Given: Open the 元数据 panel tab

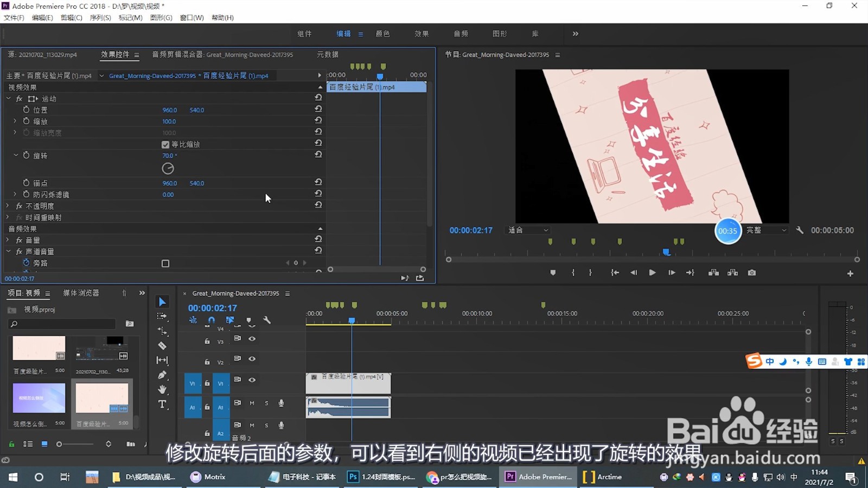Looking at the screenshot, I should pyautogui.click(x=328, y=54).
